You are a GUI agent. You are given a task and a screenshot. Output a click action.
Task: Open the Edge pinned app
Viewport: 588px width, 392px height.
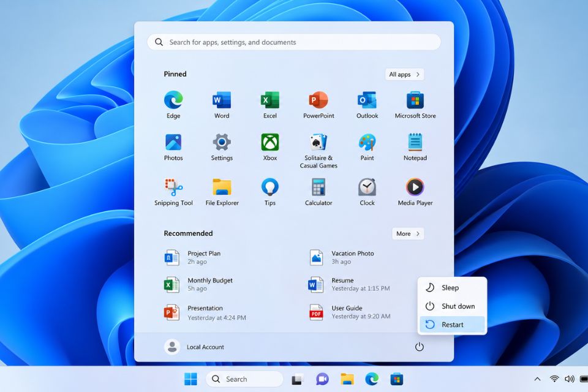(173, 105)
